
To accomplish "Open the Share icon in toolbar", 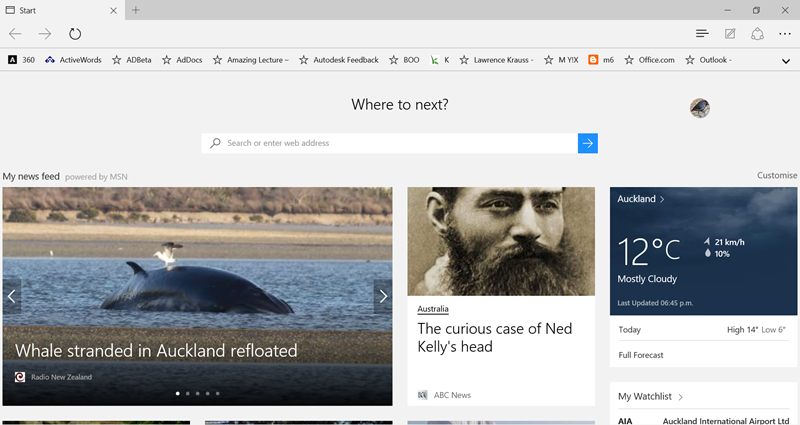I will 757,34.
